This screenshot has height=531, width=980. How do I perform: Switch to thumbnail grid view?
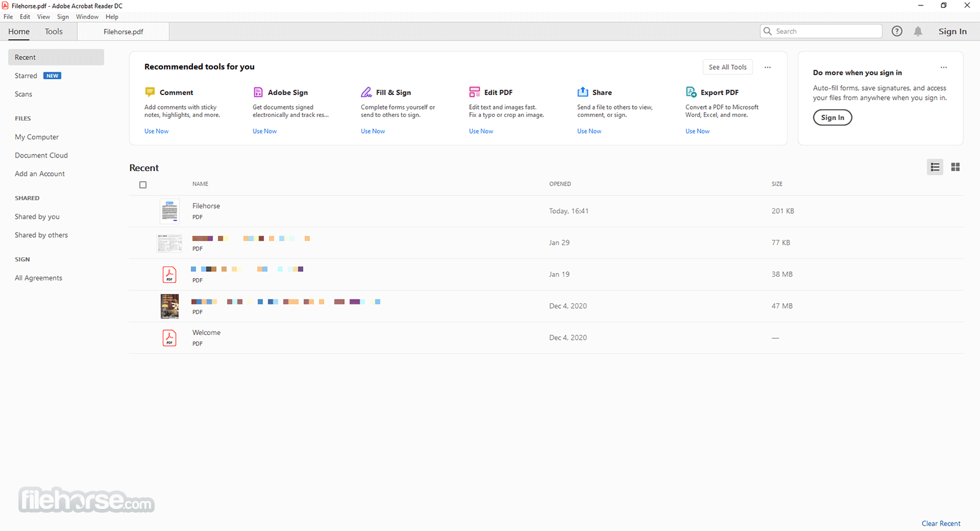(956, 167)
